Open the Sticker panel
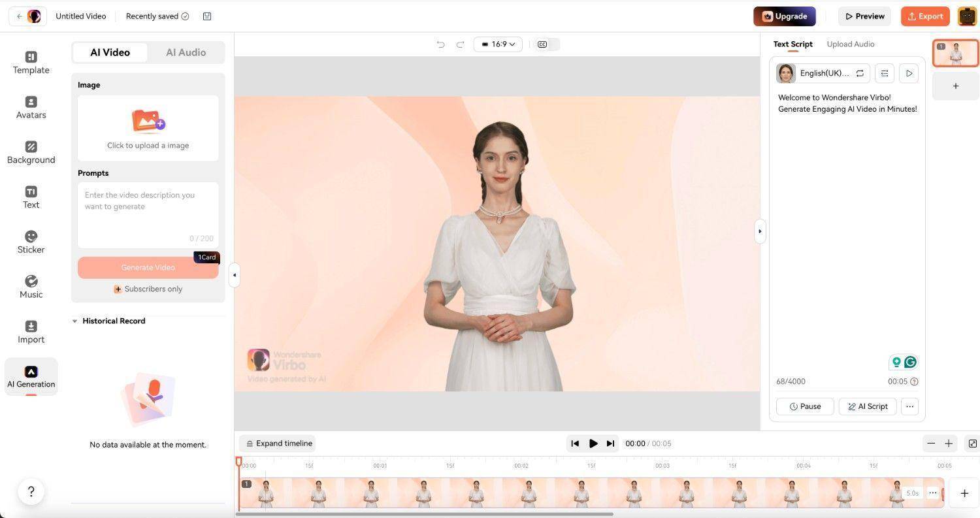This screenshot has height=518, width=980. pos(31,242)
